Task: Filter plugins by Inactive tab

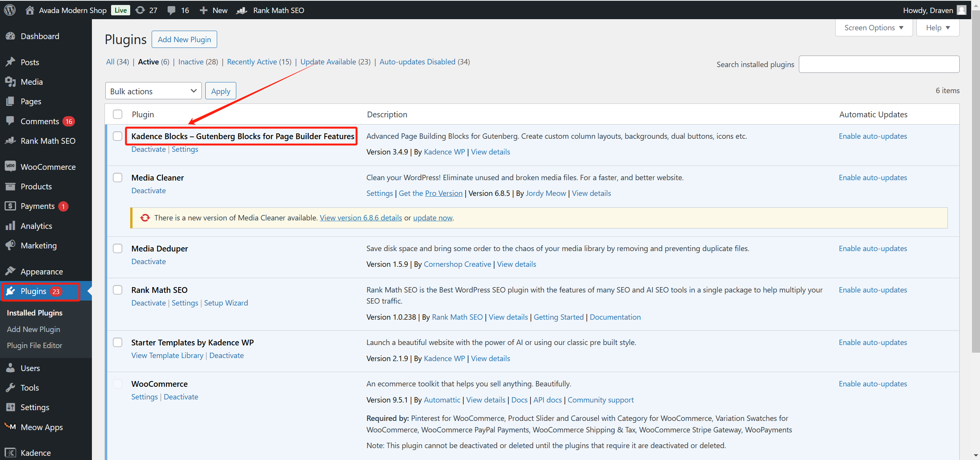Action: (x=191, y=62)
